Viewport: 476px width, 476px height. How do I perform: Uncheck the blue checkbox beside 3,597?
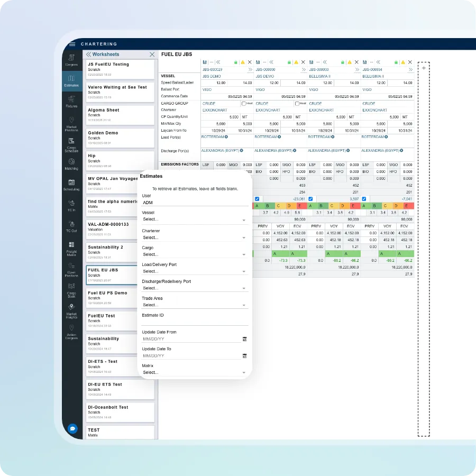click(x=310, y=199)
